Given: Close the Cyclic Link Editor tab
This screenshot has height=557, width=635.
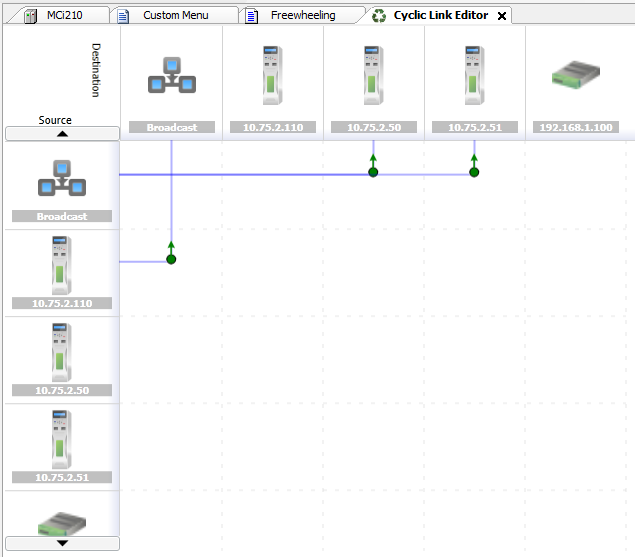Looking at the screenshot, I should point(502,16).
